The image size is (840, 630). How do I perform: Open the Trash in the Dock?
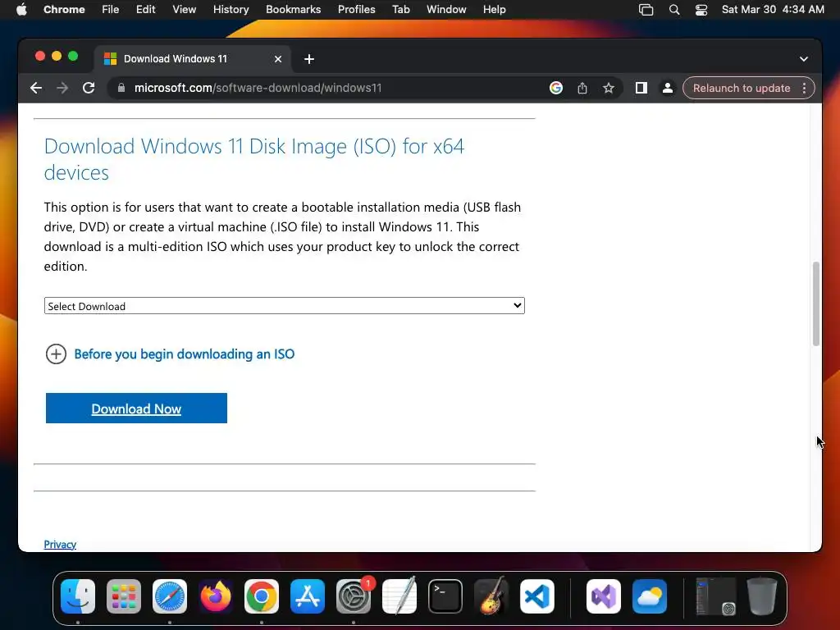[x=762, y=596]
